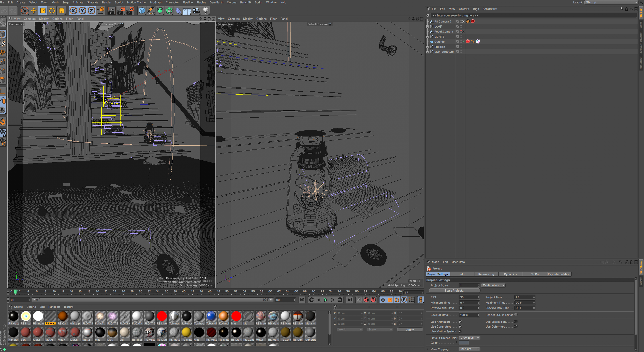Add a Light object from toolbar

206,11
